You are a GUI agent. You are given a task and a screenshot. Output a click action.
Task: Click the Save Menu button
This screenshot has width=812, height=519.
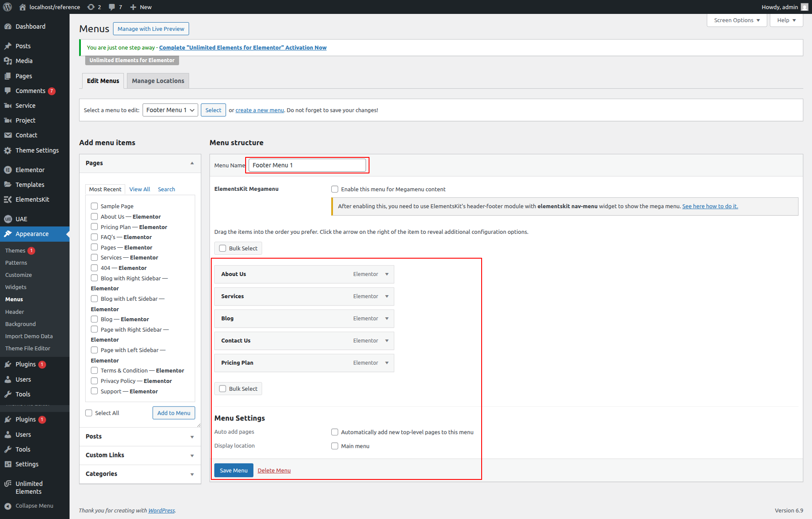pyautogui.click(x=233, y=470)
